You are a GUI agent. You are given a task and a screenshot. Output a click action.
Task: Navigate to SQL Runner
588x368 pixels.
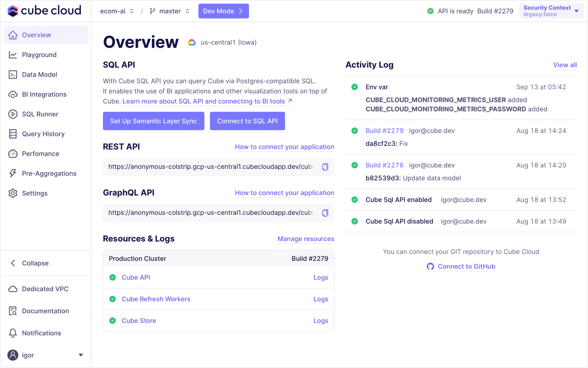point(46,114)
